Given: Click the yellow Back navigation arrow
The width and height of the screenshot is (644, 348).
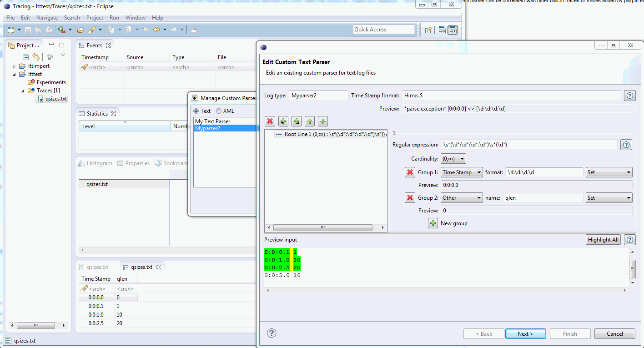Looking at the screenshot, I should [156, 30].
